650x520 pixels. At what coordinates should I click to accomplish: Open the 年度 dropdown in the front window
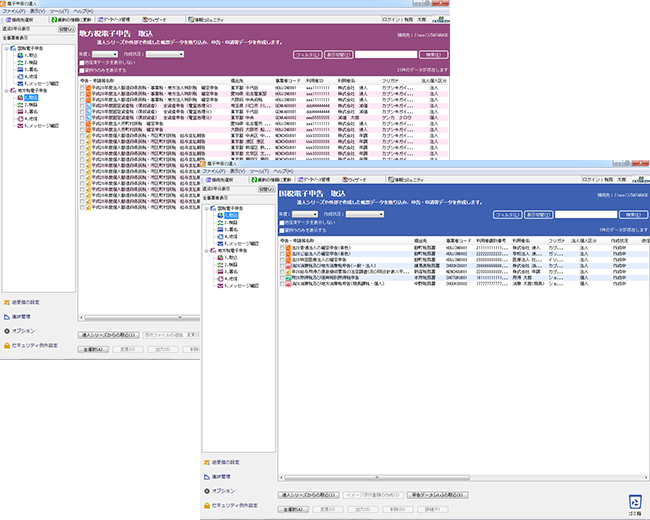[x=305, y=214]
